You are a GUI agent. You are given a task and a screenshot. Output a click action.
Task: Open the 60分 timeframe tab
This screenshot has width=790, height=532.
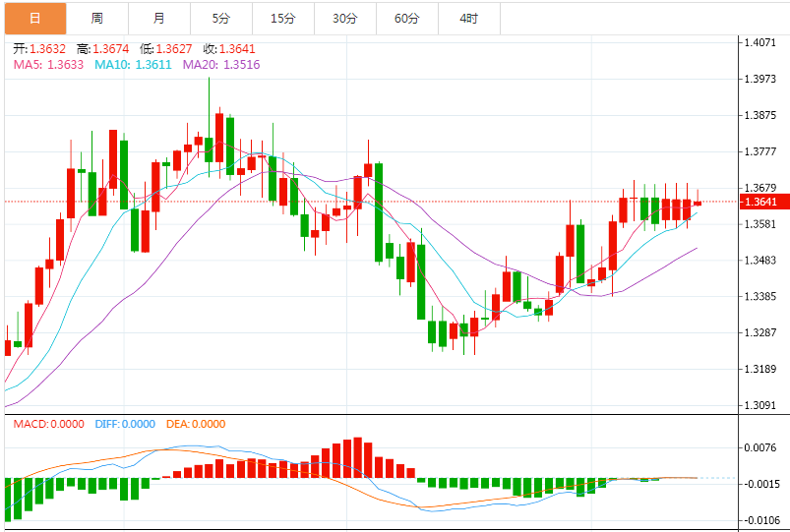(x=407, y=19)
